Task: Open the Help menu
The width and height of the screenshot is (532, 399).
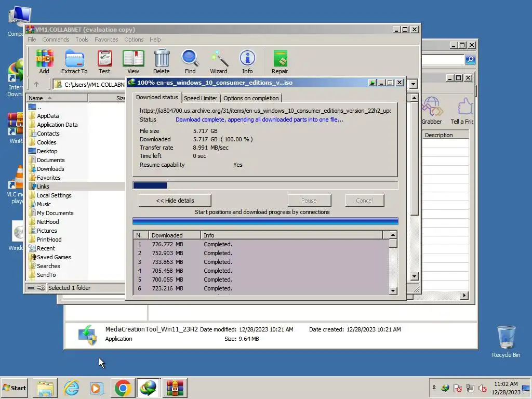Action: [x=155, y=39]
